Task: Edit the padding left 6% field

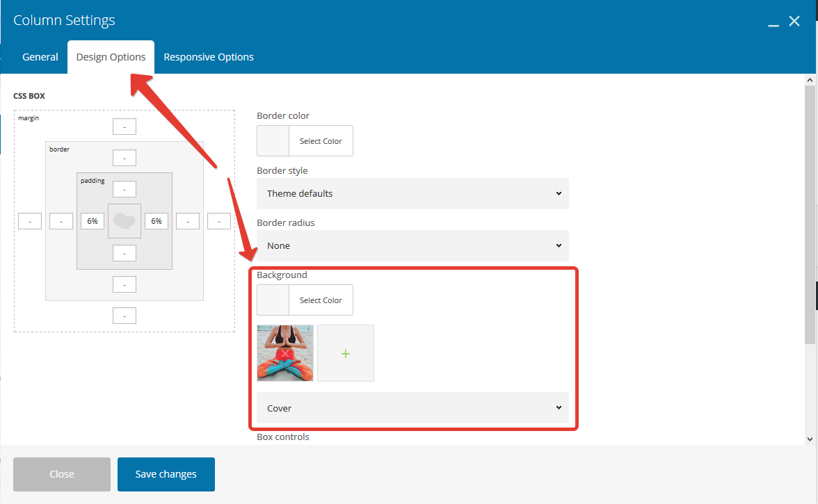Action: click(x=93, y=221)
